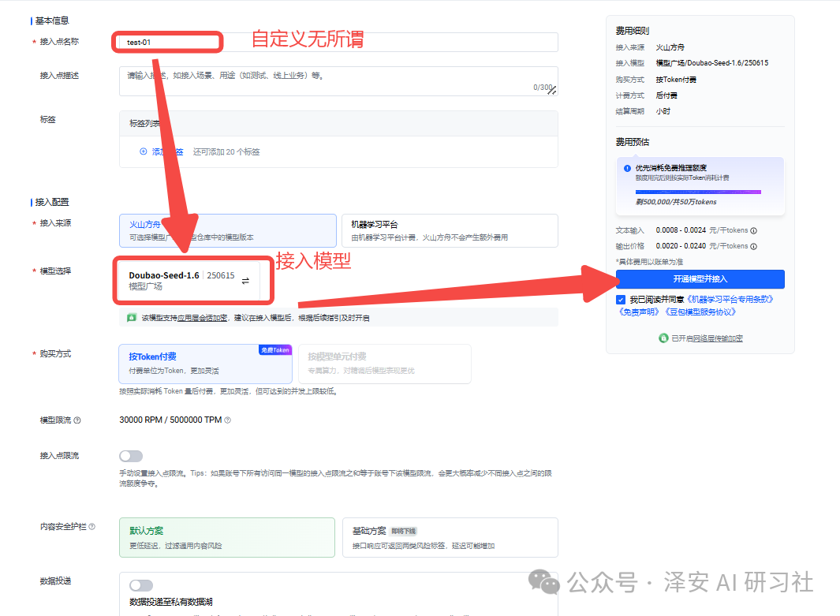
Task: Click the free token quota progress bar
Action: coord(698,192)
